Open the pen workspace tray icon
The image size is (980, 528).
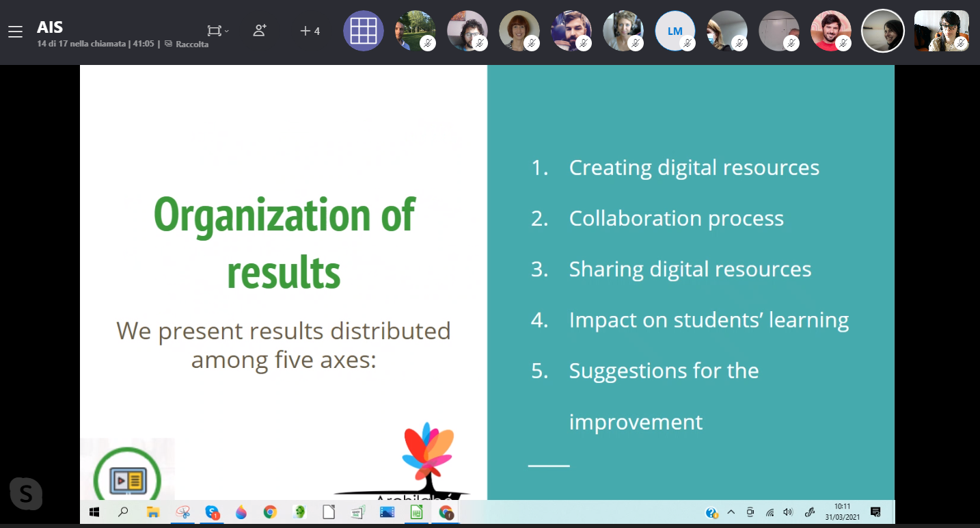[x=811, y=512]
